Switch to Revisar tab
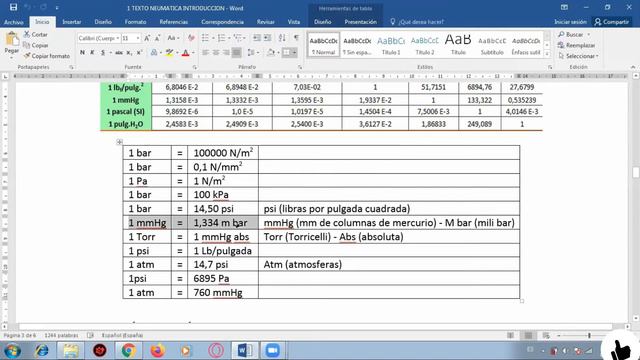Image resolution: width=640 pixels, height=360 pixels. (265, 22)
